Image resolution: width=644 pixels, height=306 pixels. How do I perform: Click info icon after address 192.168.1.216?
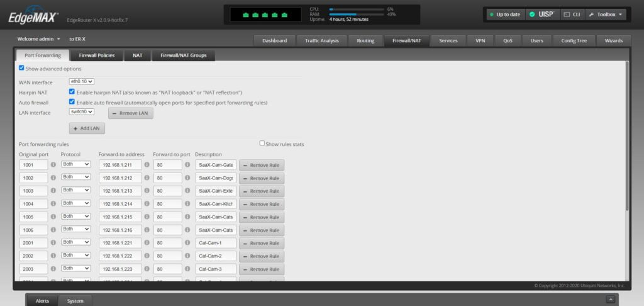coord(147,229)
